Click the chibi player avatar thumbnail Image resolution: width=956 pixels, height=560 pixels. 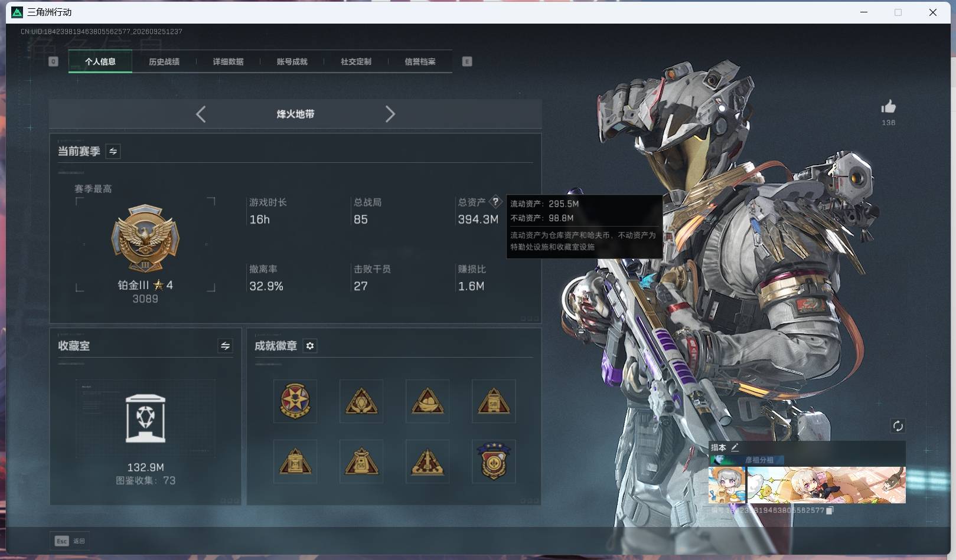coord(727,485)
